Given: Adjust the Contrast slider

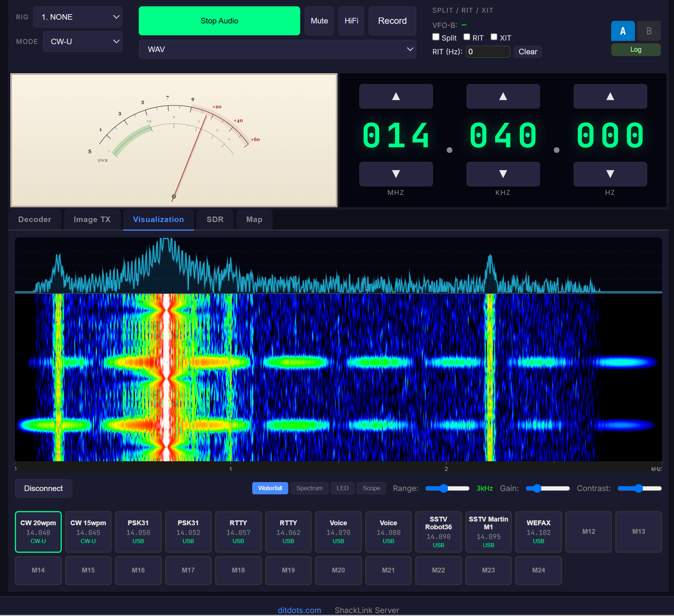Looking at the screenshot, I should click(639, 488).
